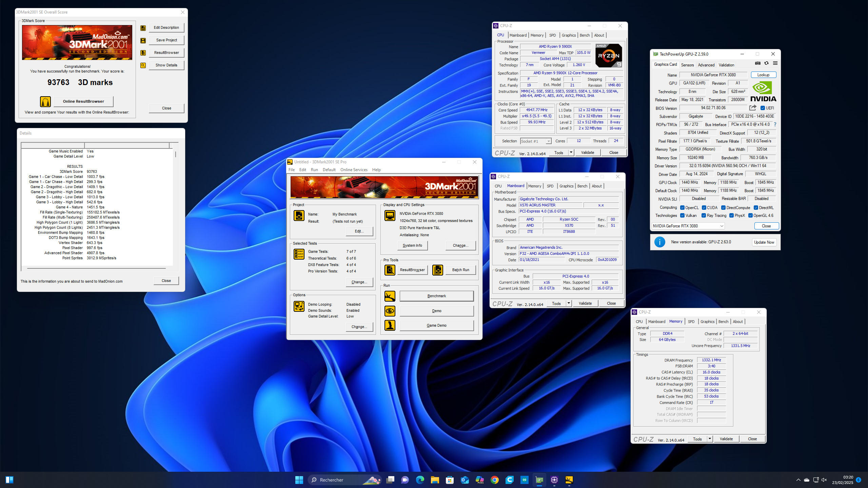868x488 pixels.
Task: Take GPU-Z screenshot with camera icon
Action: (x=758, y=63)
